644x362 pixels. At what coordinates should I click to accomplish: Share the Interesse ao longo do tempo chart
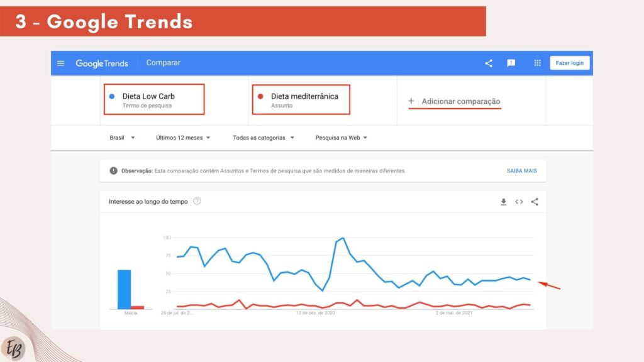pyautogui.click(x=535, y=202)
